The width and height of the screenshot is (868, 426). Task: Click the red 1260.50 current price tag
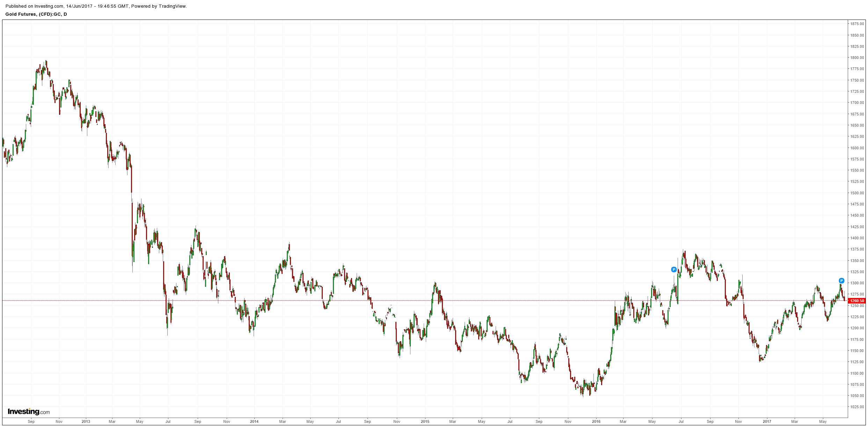click(857, 301)
